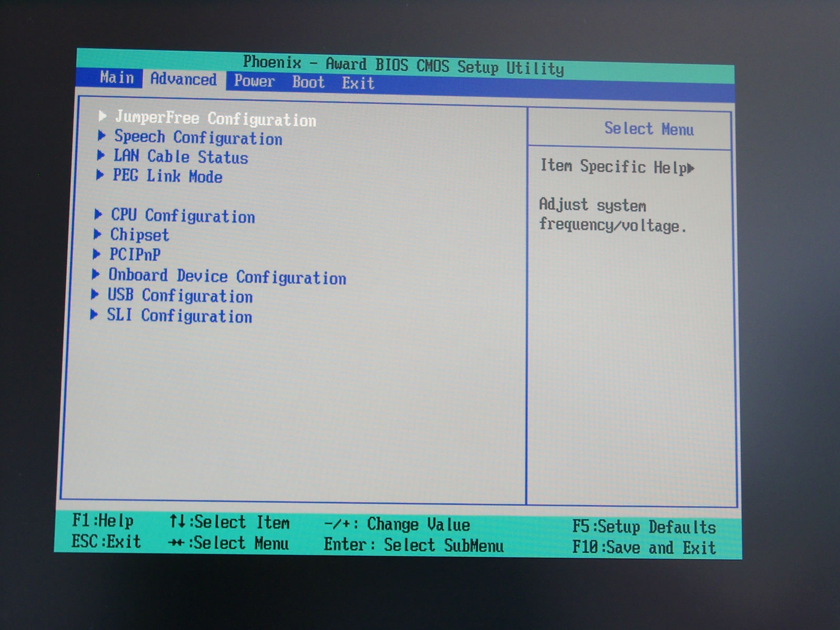Click the arrow beside Chipset

(x=97, y=234)
